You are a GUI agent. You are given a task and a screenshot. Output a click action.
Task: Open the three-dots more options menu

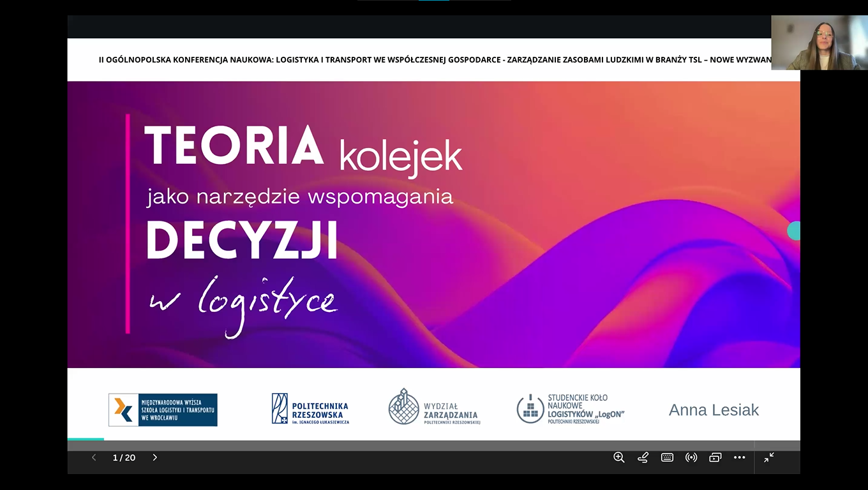(x=739, y=457)
